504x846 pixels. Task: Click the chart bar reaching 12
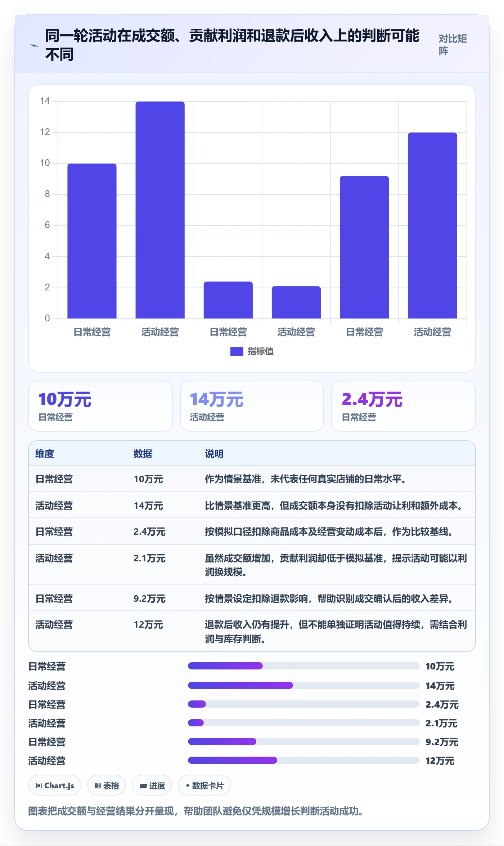click(432, 226)
